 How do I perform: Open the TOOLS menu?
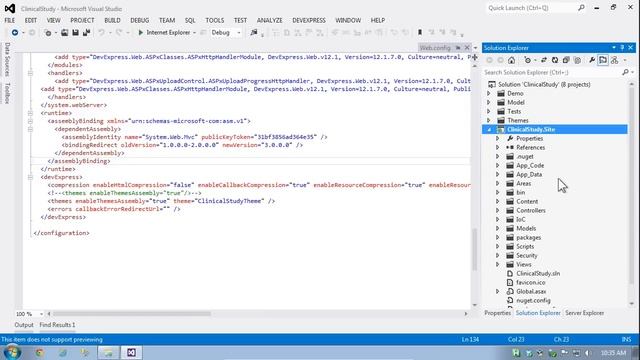pos(215,20)
